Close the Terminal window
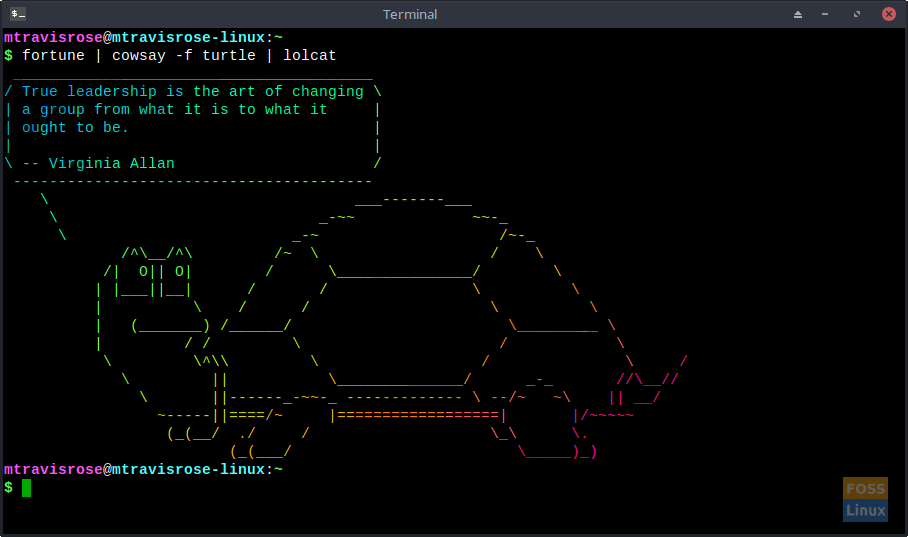Screen dimensions: 908x537 [889, 14]
